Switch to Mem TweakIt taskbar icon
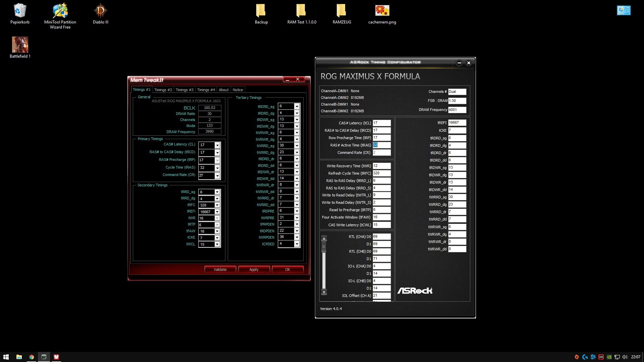 [56, 357]
